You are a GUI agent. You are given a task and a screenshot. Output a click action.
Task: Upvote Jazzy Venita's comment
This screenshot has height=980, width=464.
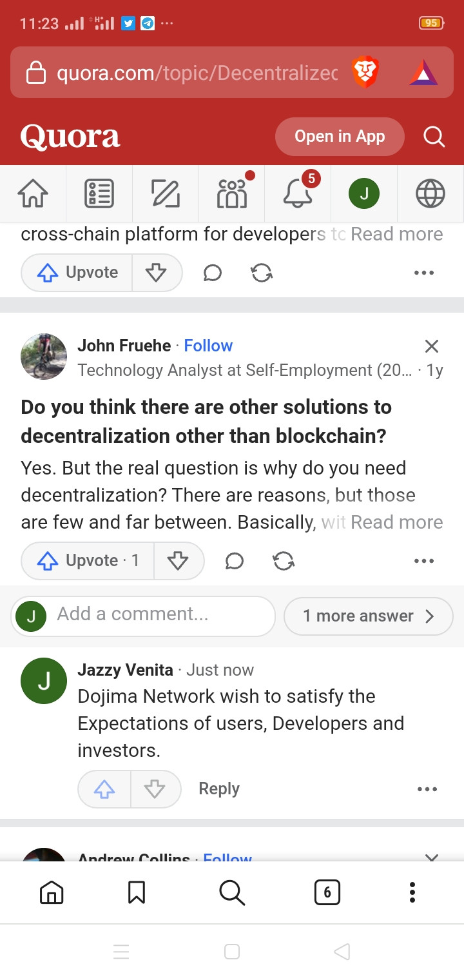pos(104,789)
